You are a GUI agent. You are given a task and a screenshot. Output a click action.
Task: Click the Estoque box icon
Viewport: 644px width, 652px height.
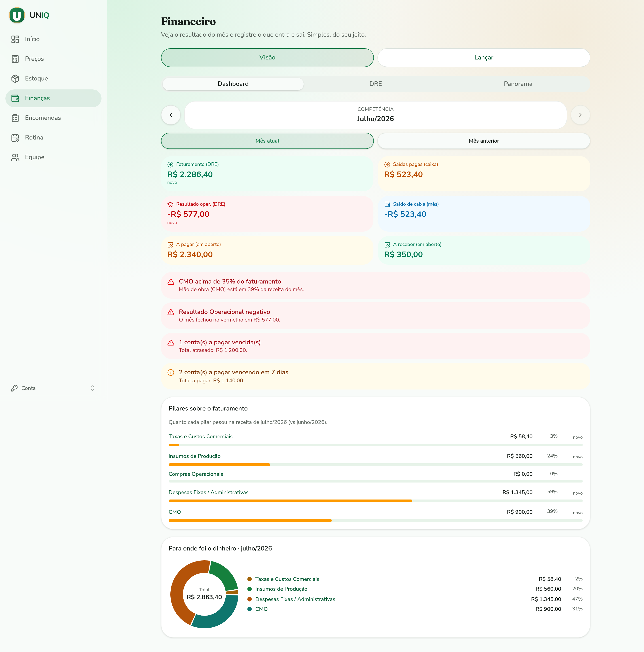(x=15, y=79)
